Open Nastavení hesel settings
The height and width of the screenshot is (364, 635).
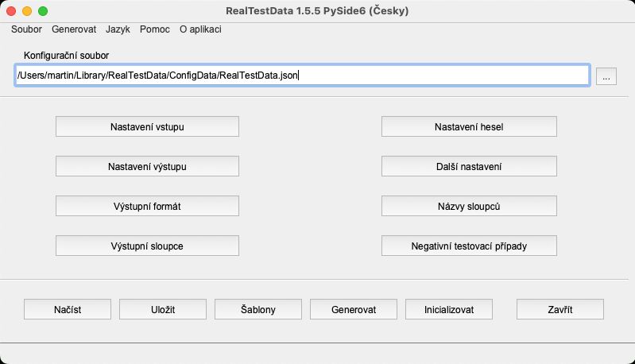(469, 126)
